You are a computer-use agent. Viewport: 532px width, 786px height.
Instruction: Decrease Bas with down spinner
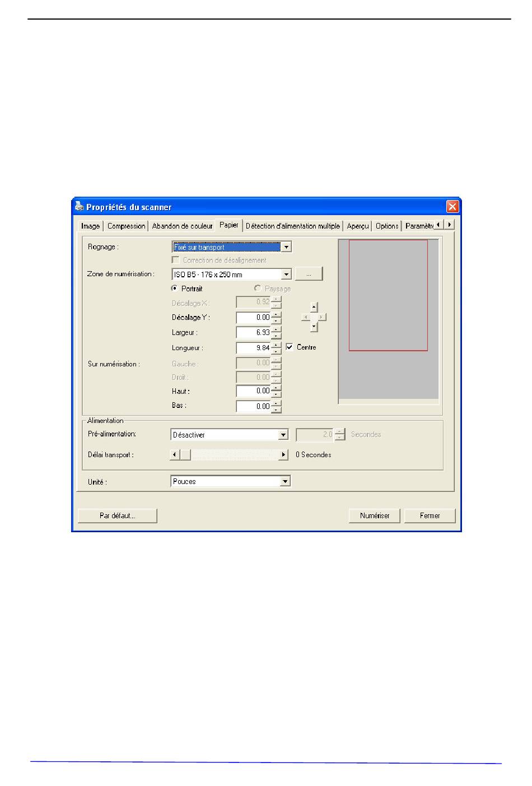(276, 410)
